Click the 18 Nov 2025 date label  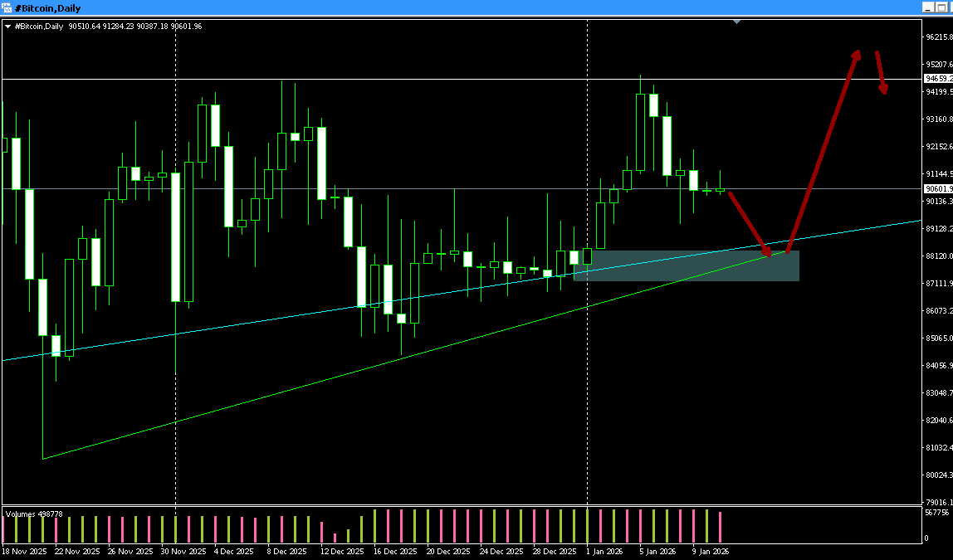(24, 552)
